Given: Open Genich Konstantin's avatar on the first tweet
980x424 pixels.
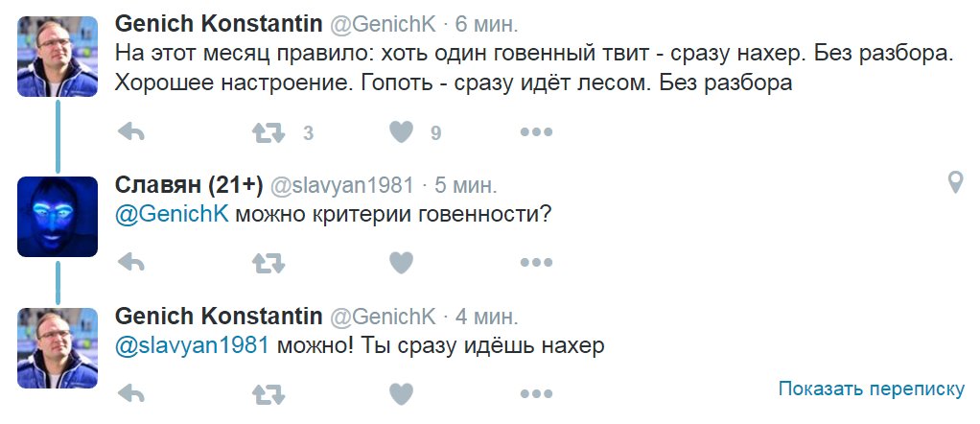Looking at the screenshot, I should pyautogui.click(x=58, y=56).
